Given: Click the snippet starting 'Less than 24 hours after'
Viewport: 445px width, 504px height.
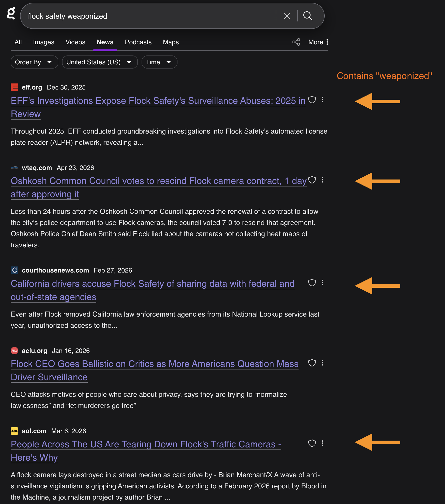Looking at the screenshot, I should (x=164, y=228).
